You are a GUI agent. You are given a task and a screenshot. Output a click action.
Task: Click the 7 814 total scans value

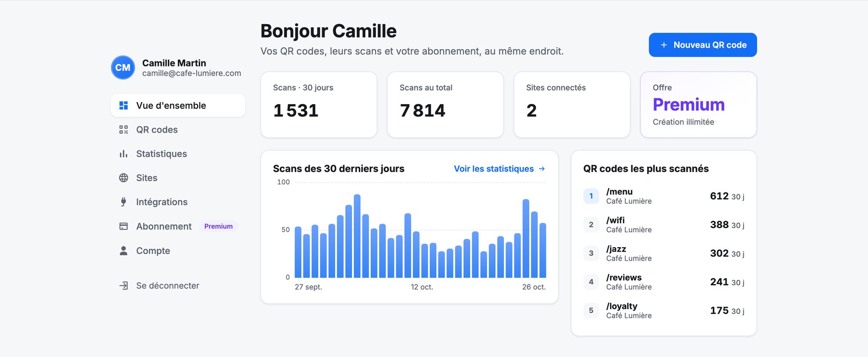(x=422, y=111)
